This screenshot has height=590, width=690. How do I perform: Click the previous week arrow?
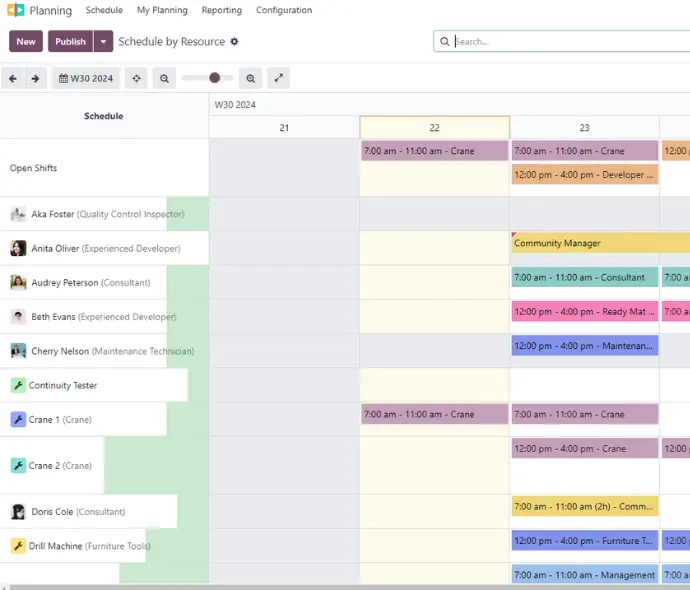pos(13,78)
